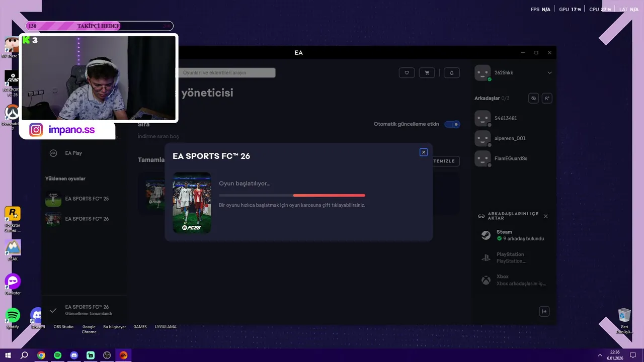Open Streamlabs teal icon in taskbar
644x362 pixels.
click(91, 355)
